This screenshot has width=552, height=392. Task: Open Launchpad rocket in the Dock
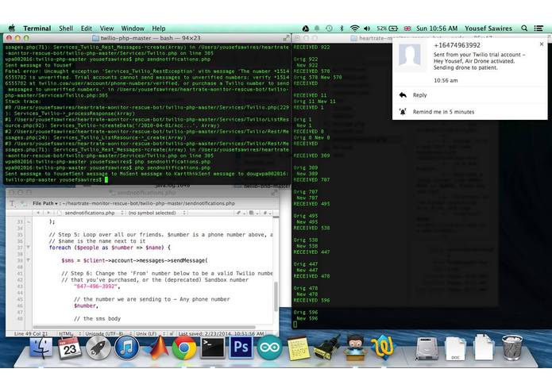(98, 348)
